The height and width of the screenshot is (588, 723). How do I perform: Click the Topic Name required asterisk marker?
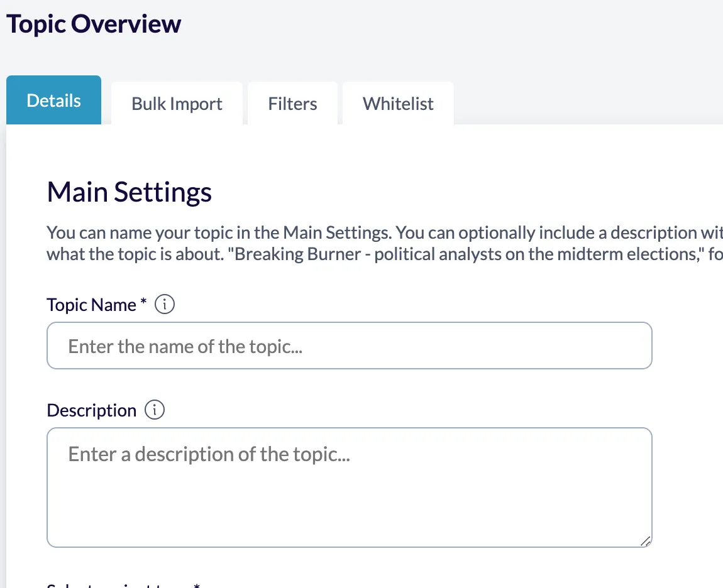tap(143, 300)
